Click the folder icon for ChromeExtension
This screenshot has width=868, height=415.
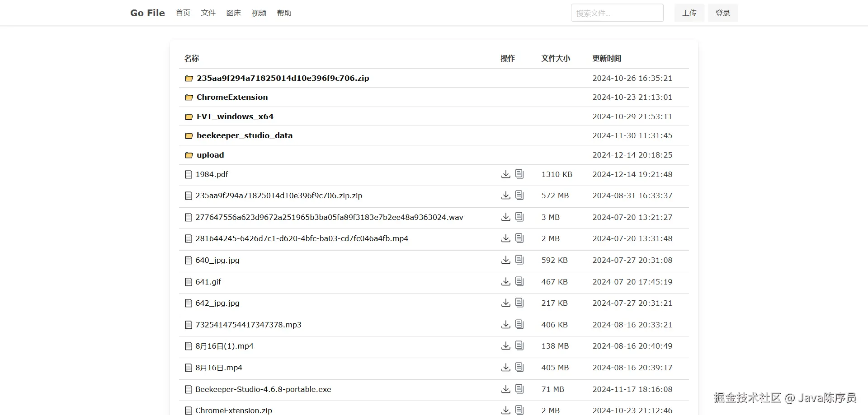189,98
